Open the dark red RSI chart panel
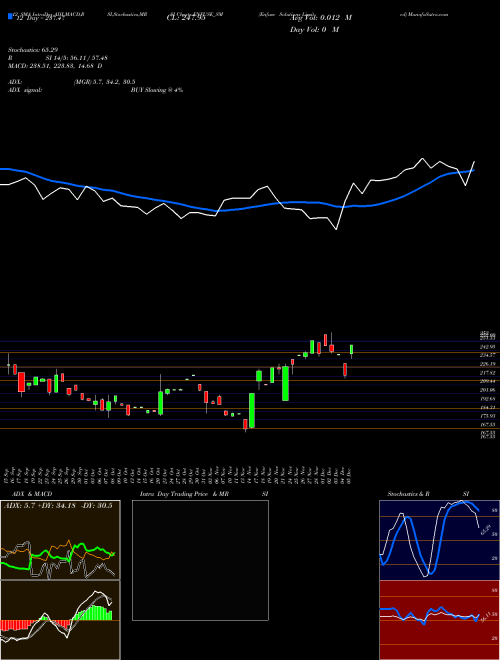The image size is (500, 660). pos(439,620)
